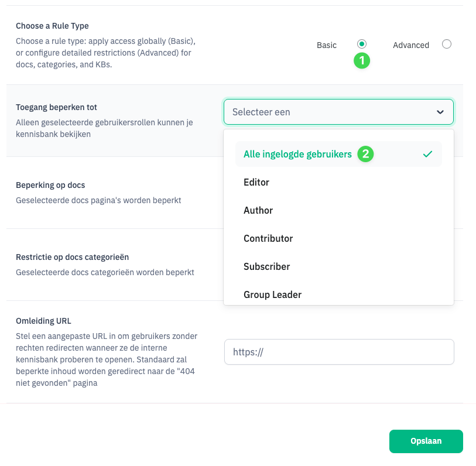Click inside the https:// redirect URL field
Screen dimensions: 476x466
coord(338,352)
